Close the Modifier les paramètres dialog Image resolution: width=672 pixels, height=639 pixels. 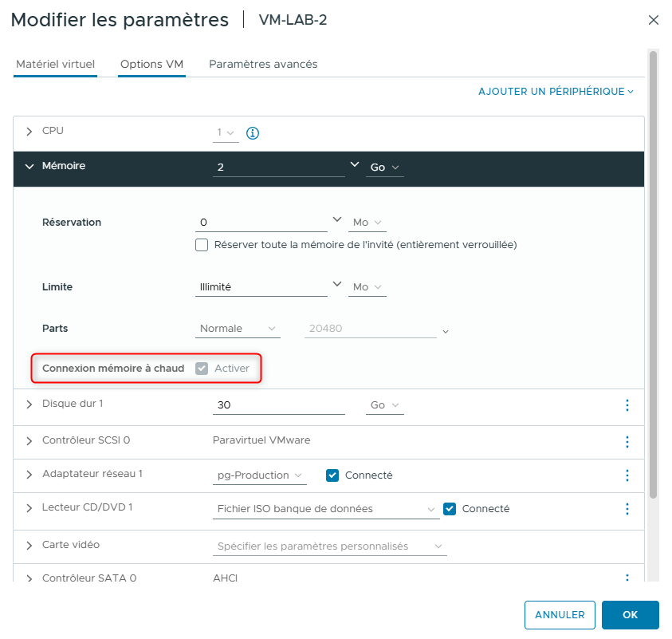tap(654, 20)
